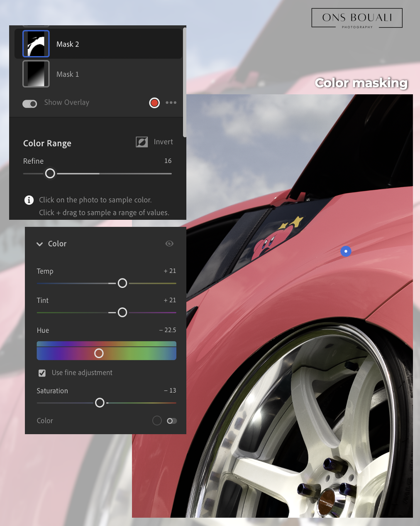Collapse the Color panel chevron
420x526 pixels.
40,244
